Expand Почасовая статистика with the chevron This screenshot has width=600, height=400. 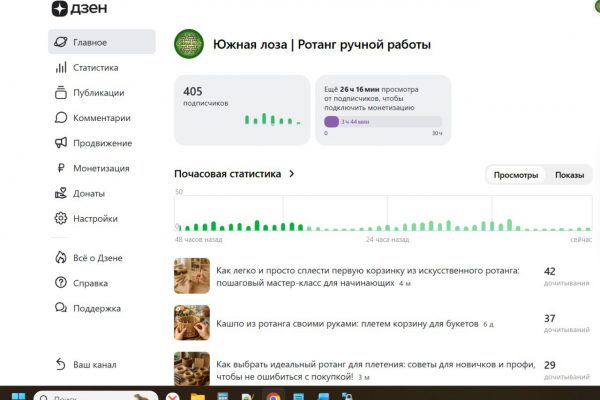point(292,174)
